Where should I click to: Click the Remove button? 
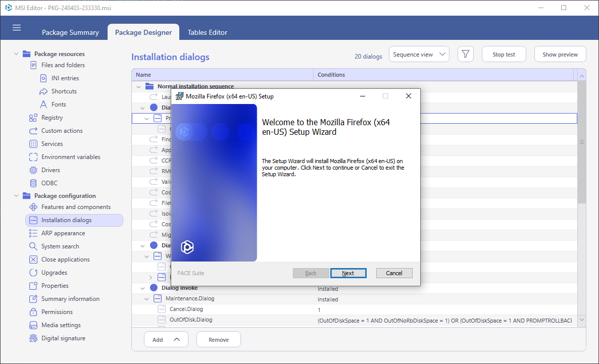click(x=219, y=339)
